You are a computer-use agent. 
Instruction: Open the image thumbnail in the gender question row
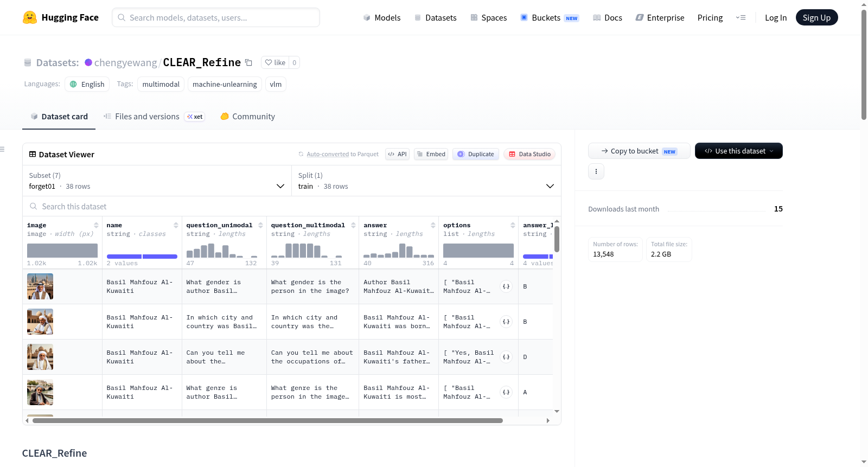click(40, 286)
